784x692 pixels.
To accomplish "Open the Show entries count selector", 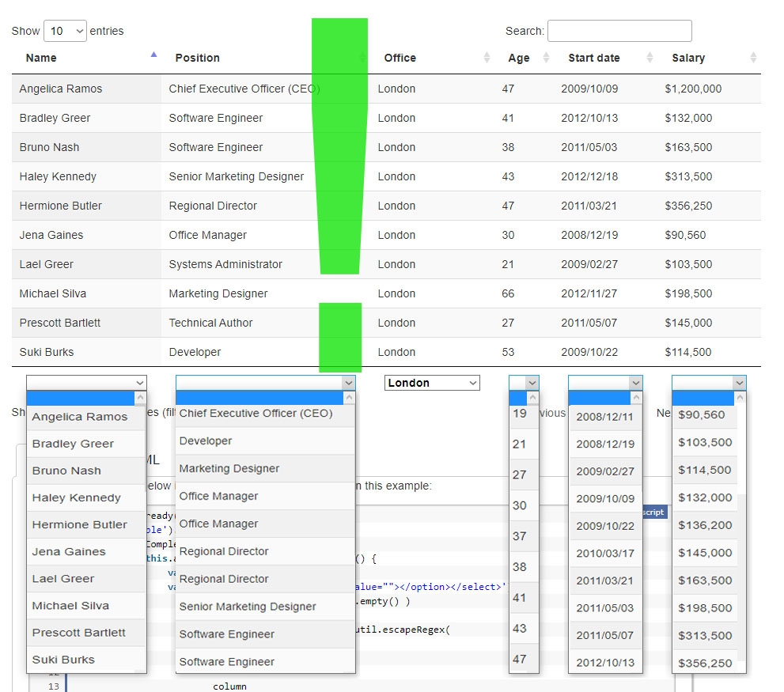I will click(65, 31).
